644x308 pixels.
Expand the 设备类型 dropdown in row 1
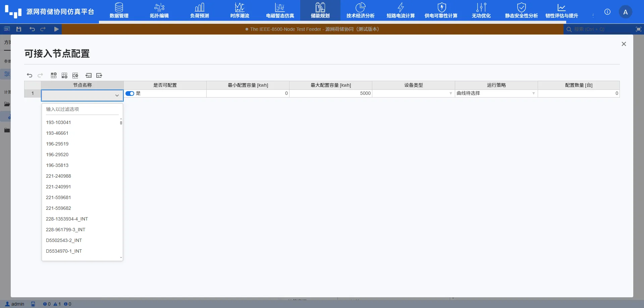450,94
